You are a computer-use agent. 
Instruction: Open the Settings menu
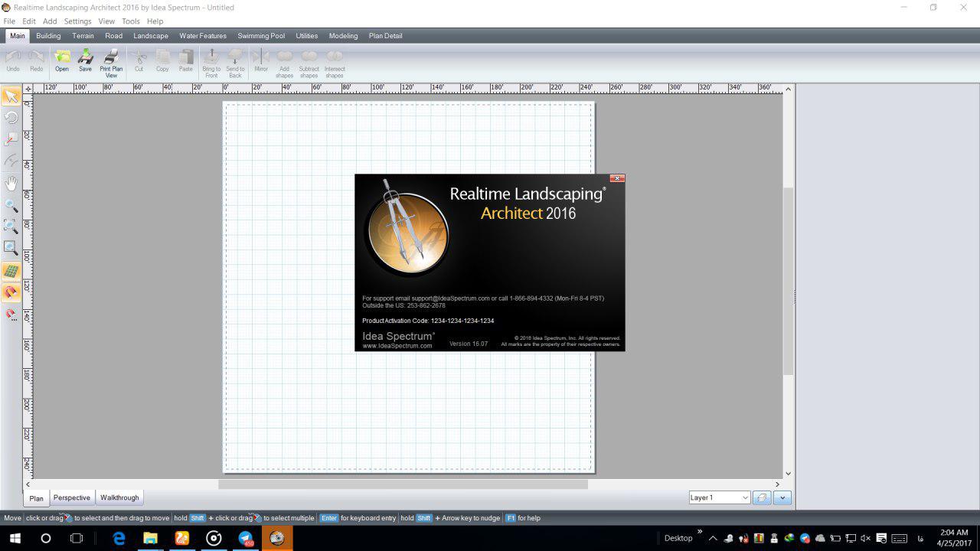[77, 21]
